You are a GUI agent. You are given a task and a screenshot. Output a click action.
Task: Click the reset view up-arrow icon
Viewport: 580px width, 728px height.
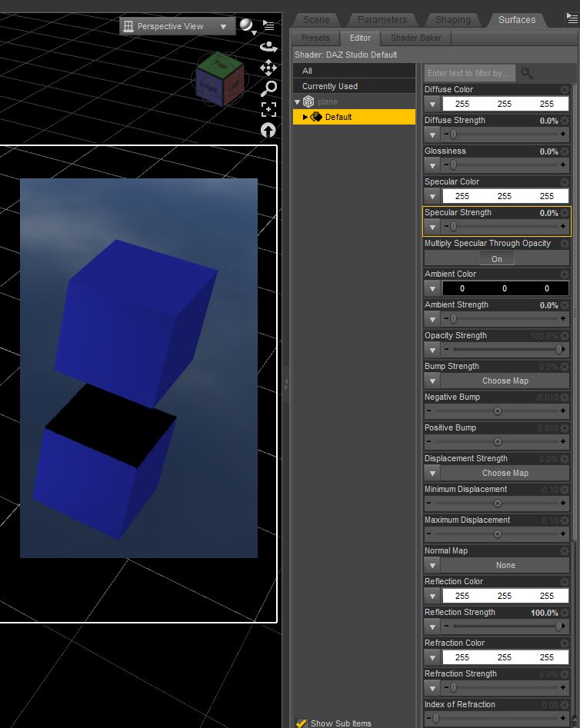[x=268, y=130]
